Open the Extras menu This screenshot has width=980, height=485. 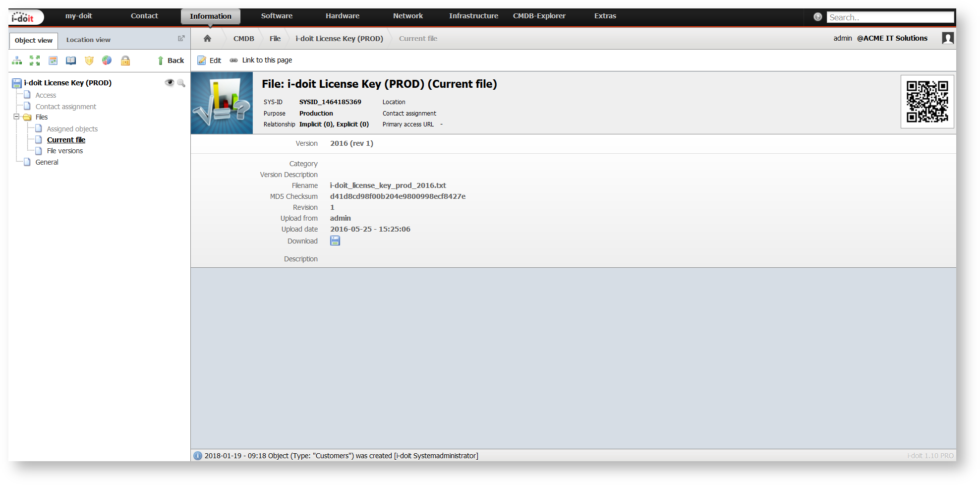tap(605, 16)
